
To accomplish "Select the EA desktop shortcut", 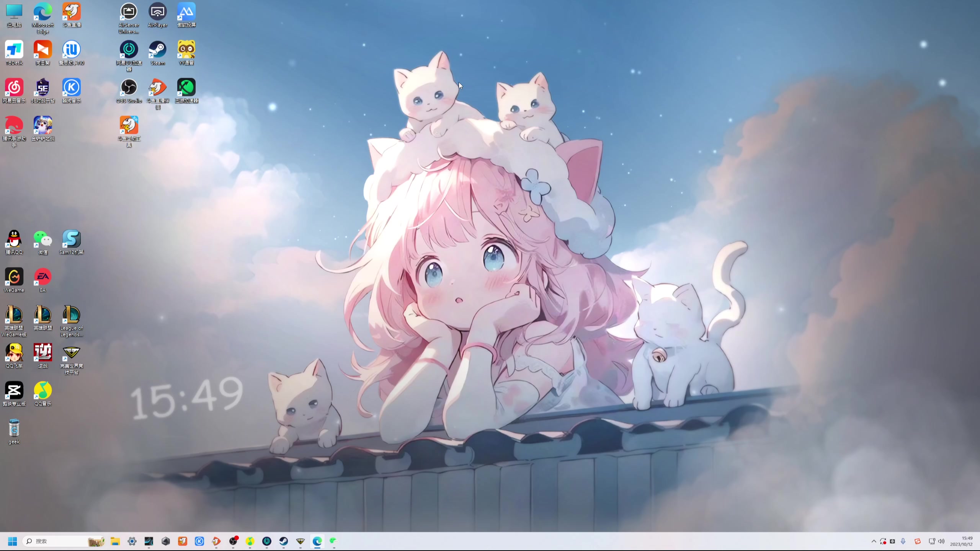I will click(x=43, y=280).
